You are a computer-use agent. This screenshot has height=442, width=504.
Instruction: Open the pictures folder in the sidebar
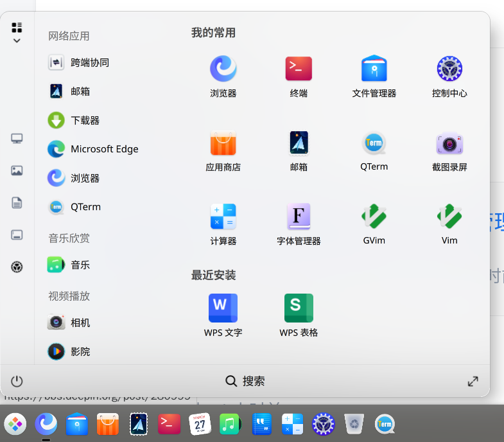(x=17, y=170)
